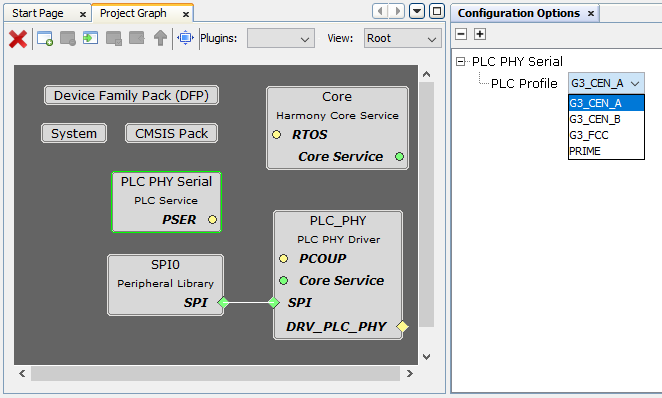Select the PLC_PHY driver component block

click(338, 275)
